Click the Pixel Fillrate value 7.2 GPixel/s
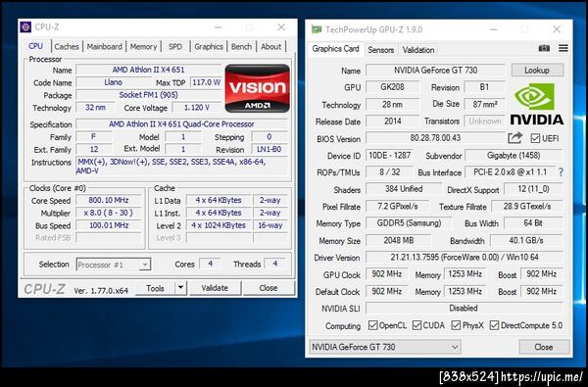This screenshot has height=387, width=588. 398,207
